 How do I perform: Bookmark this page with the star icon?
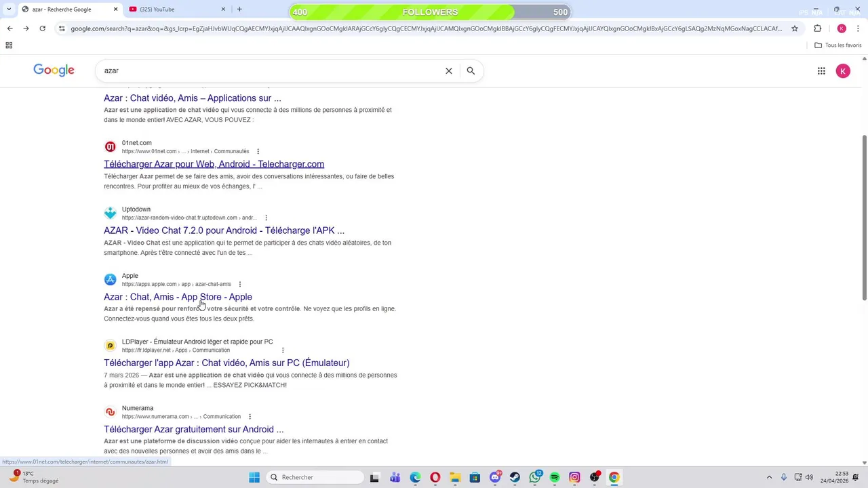pos(795,28)
